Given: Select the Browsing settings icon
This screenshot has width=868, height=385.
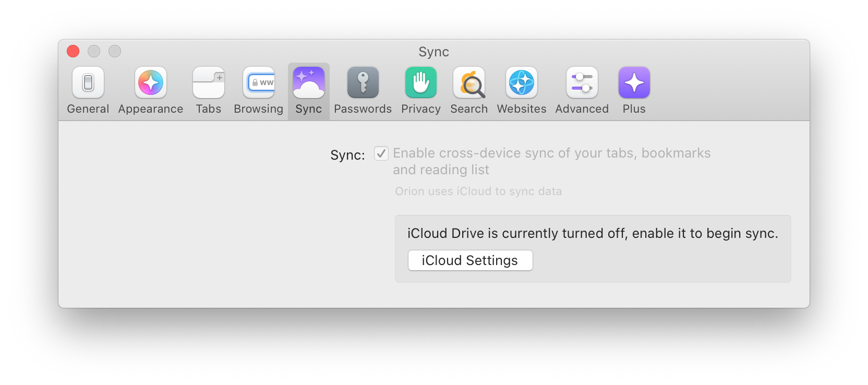Looking at the screenshot, I should click(258, 90).
